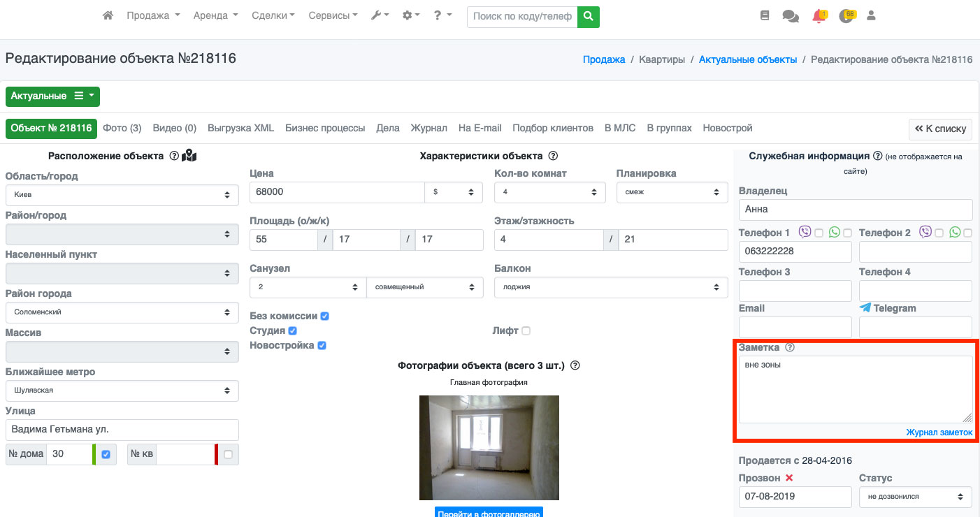Viewport: 980px width, 517px height.
Task: Tick the Viber checkbox for Телефон 1
Action: tap(819, 233)
